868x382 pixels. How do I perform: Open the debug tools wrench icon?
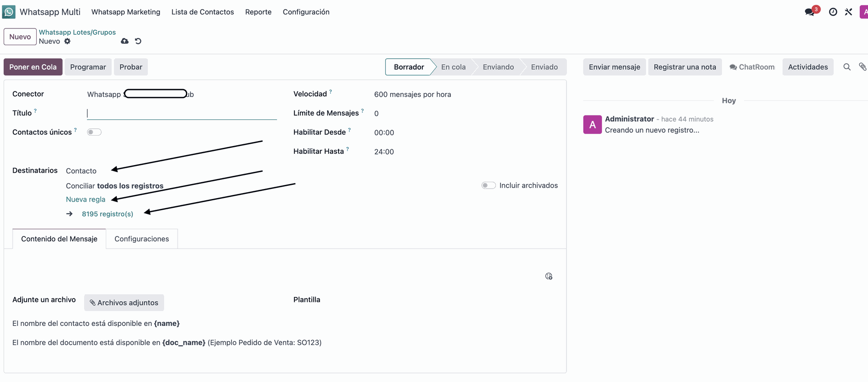pyautogui.click(x=849, y=12)
